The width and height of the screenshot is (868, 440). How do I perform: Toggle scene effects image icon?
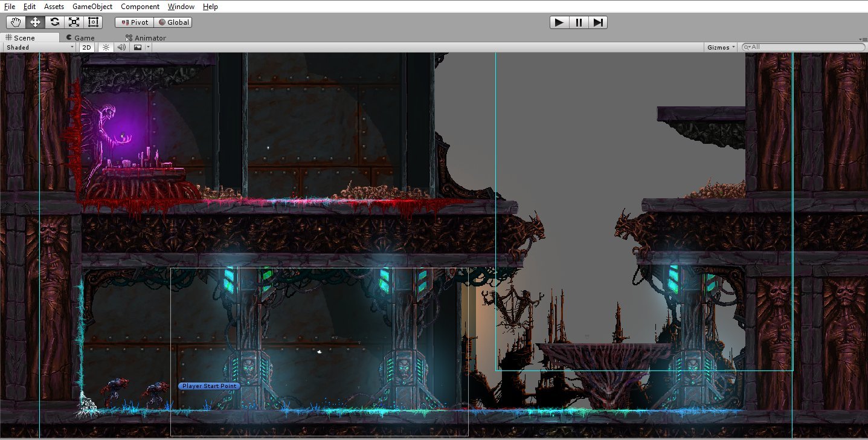click(x=138, y=47)
